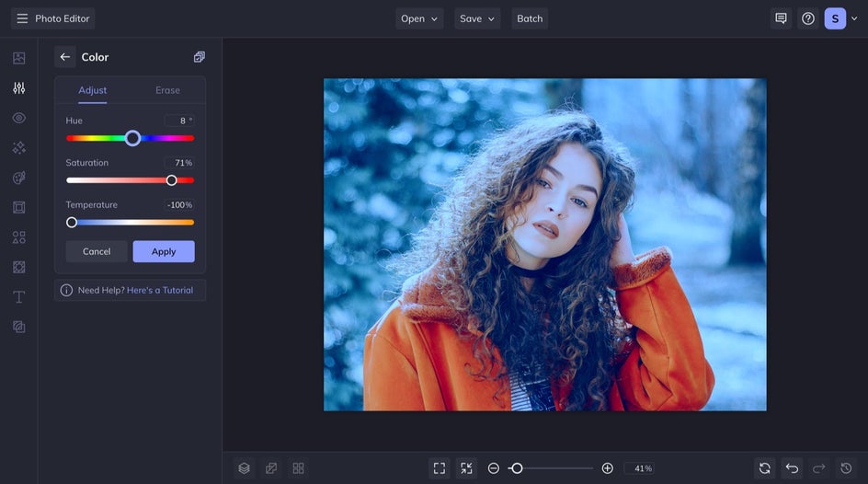Open the eye-shaped Touch Up sidebar icon
Viewport: 868px width, 484px height.
[x=18, y=118]
